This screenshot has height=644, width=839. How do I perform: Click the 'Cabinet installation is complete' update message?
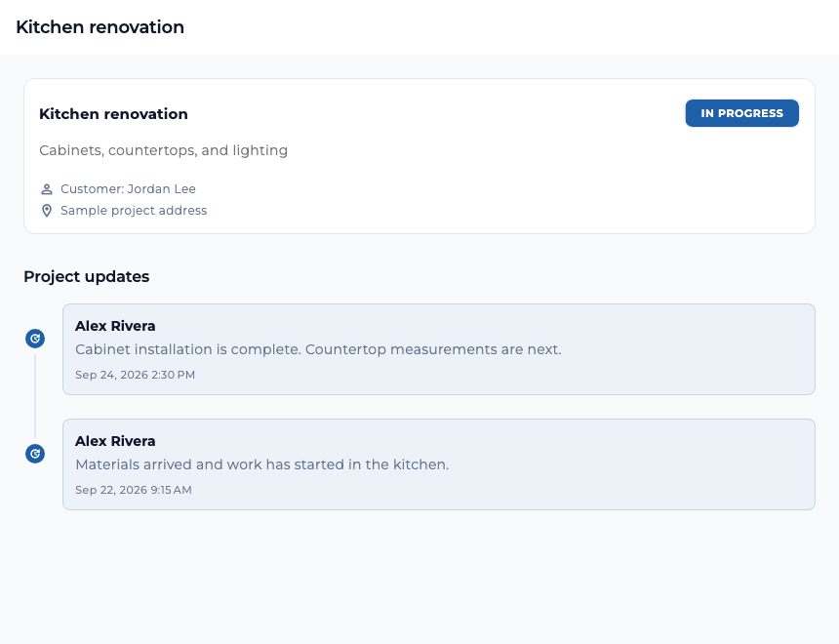click(318, 349)
